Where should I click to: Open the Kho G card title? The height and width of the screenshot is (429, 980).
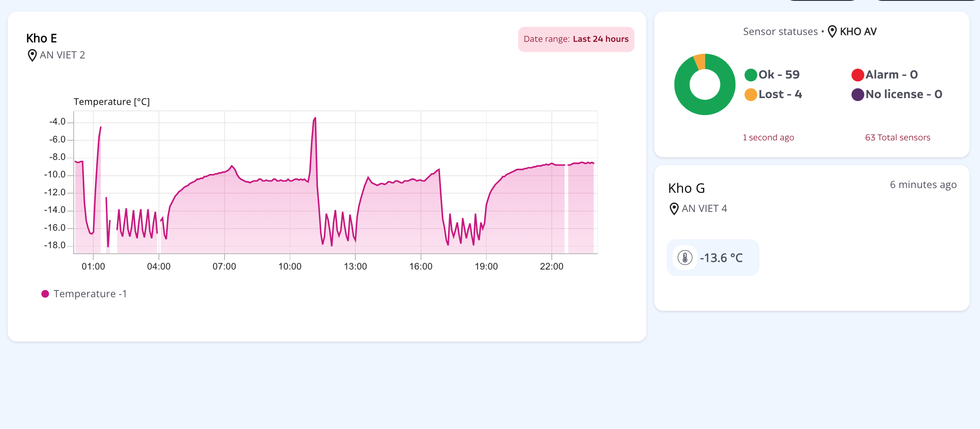coord(686,188)
